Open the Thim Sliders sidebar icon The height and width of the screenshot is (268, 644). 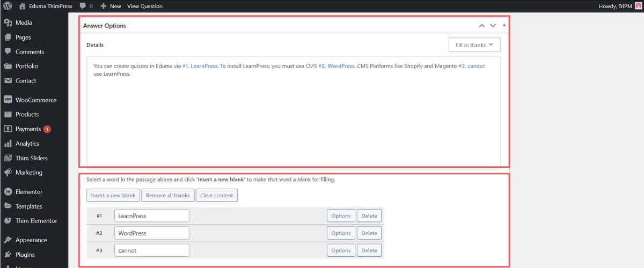[x=8, y=158]
